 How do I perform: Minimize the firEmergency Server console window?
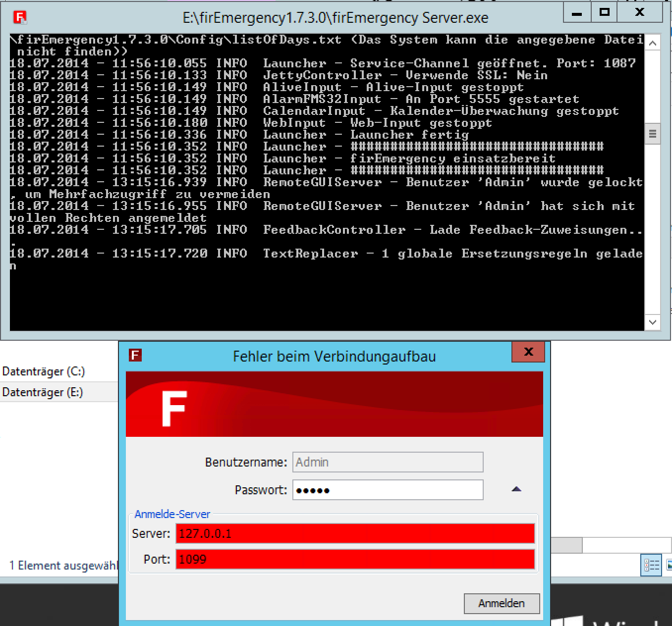(576, 13)
